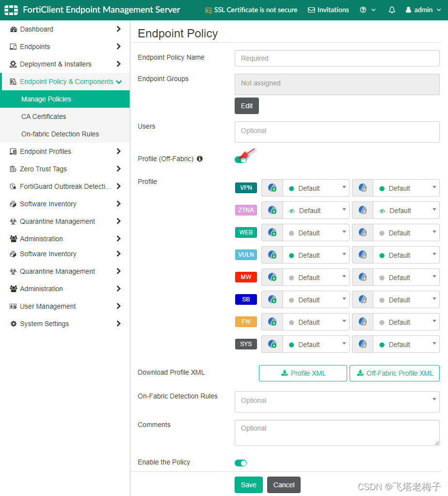The image size is (448, 496).
Task: Click the ZTNA profile badge
Action: coord(246,210)
